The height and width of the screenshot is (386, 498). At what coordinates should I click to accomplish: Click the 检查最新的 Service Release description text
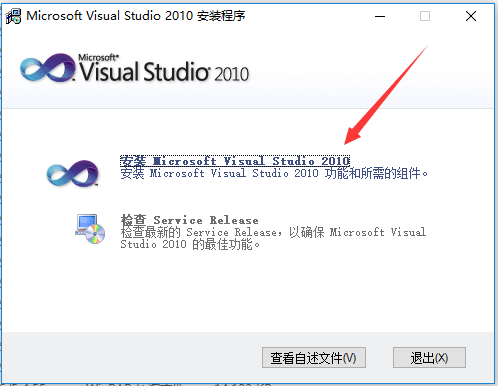click(x=273, y=238)
